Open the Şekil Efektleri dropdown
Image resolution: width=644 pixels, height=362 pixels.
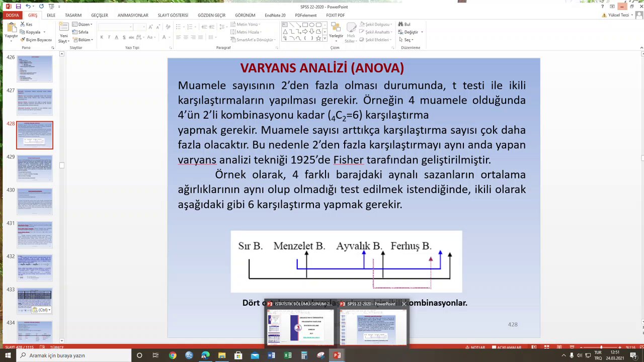pyautogui.click(x=376, y=40)
